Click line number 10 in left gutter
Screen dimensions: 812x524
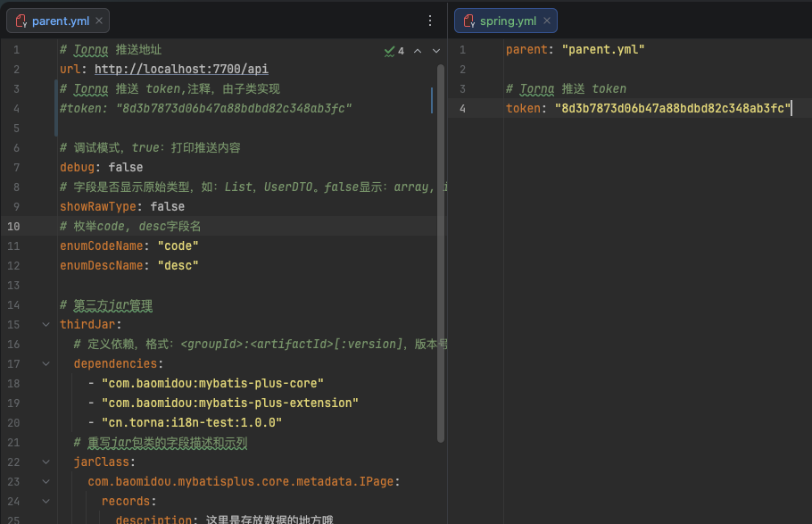(x=16, y=227)
